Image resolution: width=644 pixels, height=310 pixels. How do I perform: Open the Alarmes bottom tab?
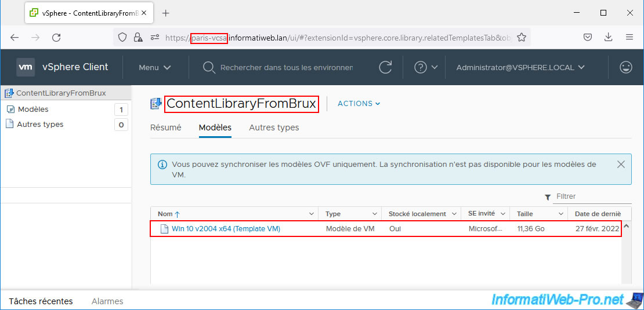pos(107,301)
